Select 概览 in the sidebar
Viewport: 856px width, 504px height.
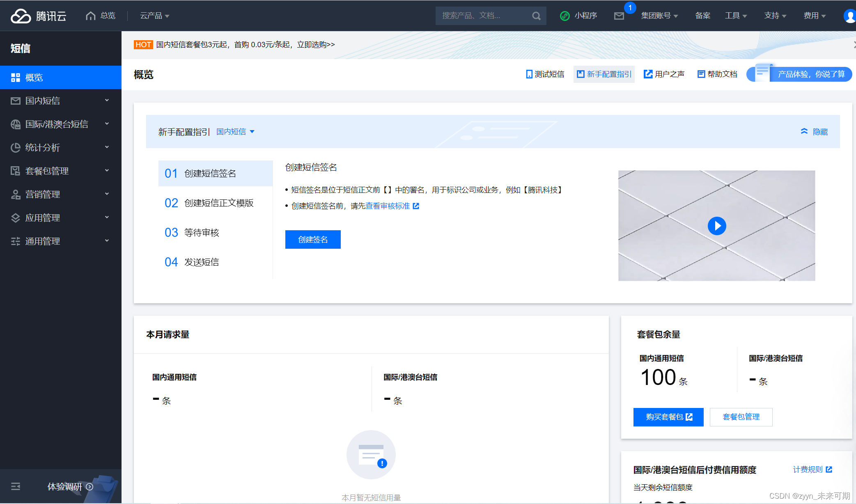pyautogui.click(x=61, y=77)
